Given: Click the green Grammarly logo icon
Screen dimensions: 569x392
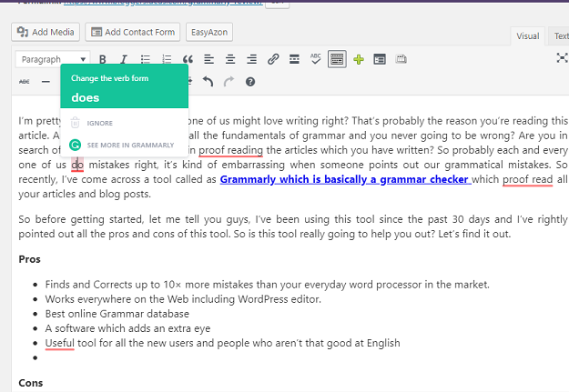Looking at the screenshot, I should point(75,145).
